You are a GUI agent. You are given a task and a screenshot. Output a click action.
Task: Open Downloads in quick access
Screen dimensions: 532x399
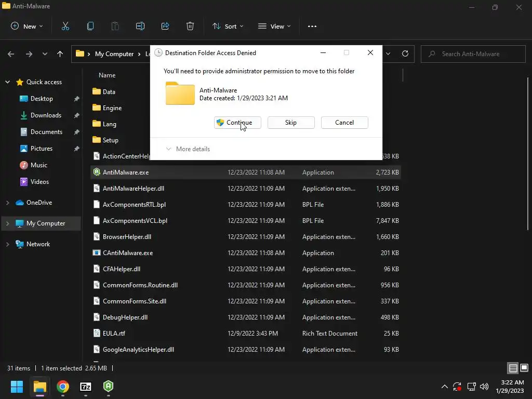[x=46, y=115]
